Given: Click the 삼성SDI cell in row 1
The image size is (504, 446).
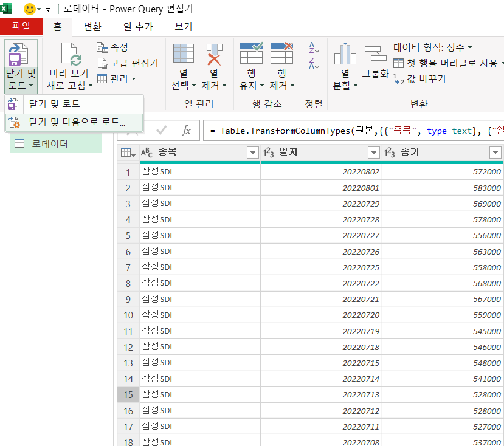Looking at the screenshot, I should point(200,171).
